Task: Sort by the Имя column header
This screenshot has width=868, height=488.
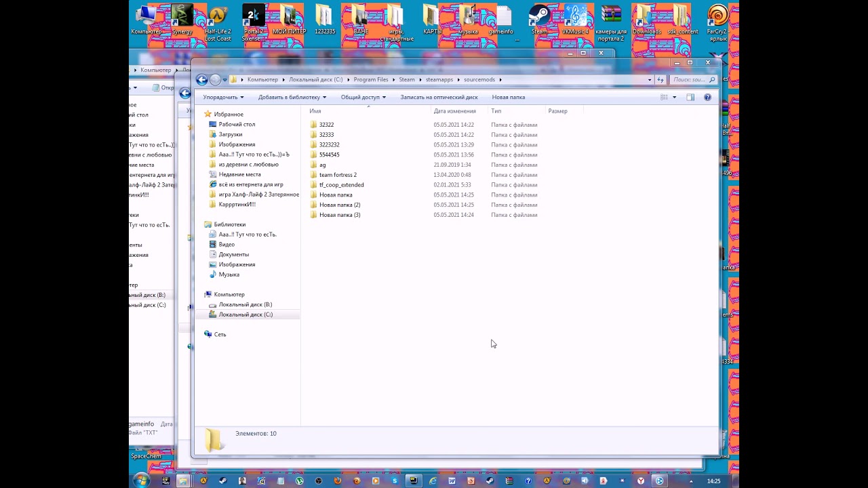Action: [x=369, y=110]
